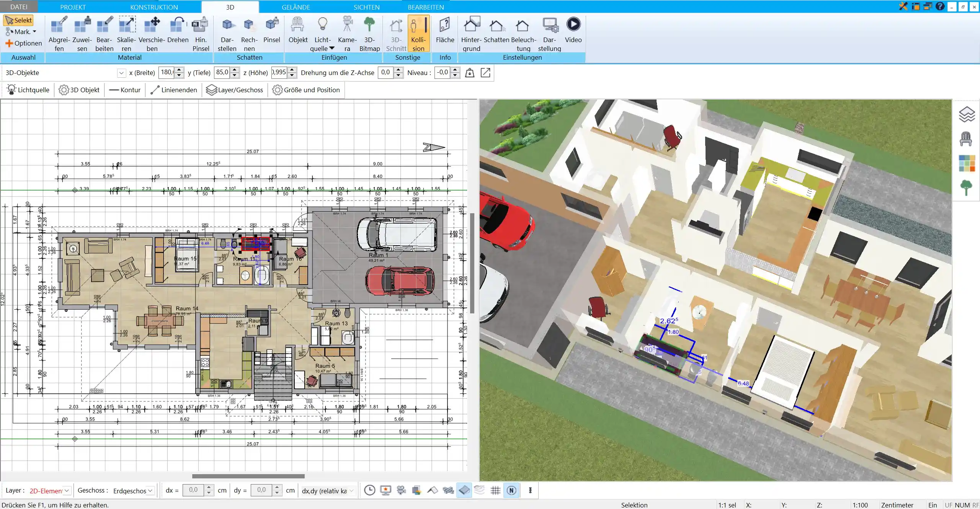
Task: Start the Video playback tool
Action: pos(573,30)
